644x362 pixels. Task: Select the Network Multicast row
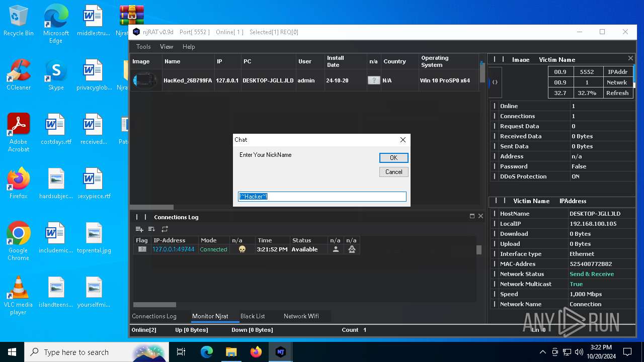pos(562,284)
